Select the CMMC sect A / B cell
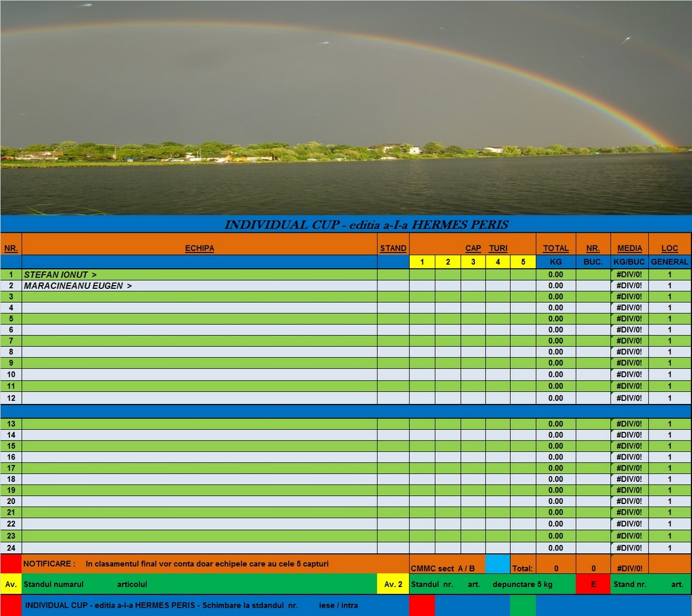The width and height of the screenshot is (692, 616). [x=447, y=568]
